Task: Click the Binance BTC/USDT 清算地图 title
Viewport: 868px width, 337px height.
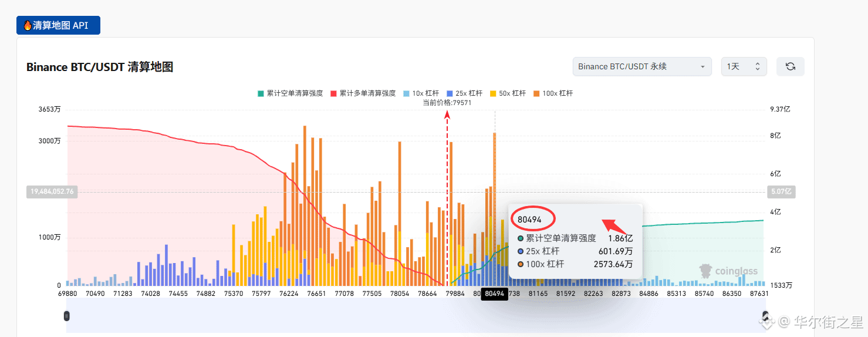Action: tap(100, 67)
